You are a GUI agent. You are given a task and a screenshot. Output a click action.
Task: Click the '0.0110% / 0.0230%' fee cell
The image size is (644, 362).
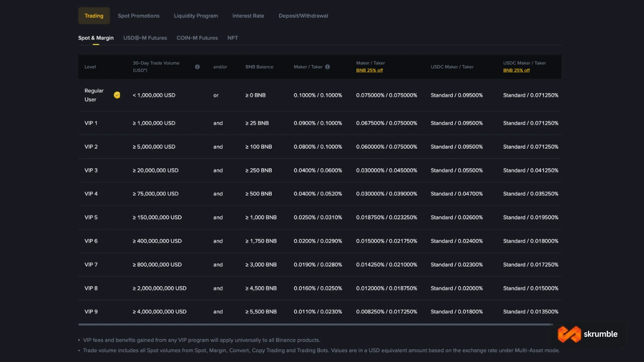(x=318, y=312)
